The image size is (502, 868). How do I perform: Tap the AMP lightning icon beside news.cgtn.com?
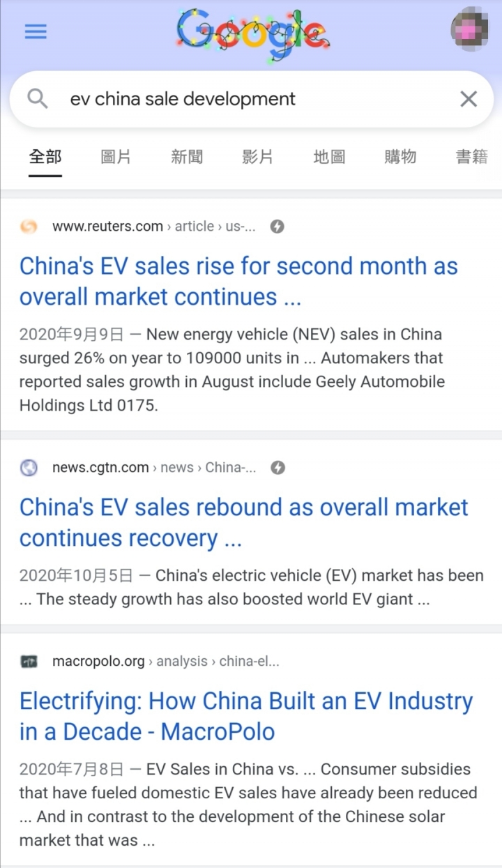tap(277, 468)
